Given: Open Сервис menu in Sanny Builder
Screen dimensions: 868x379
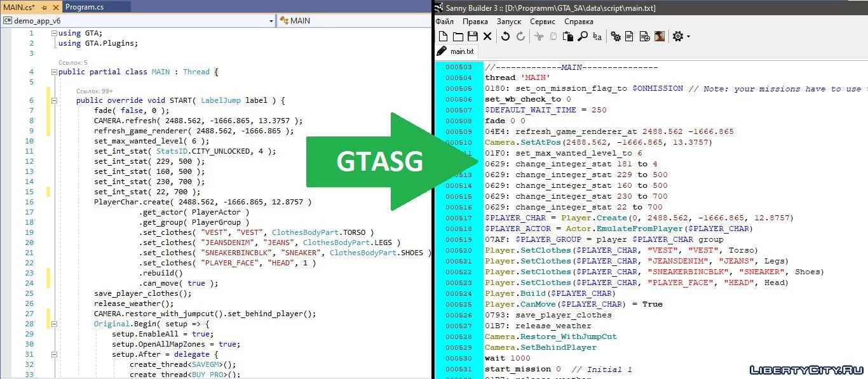Looking at the screenshot, I should tap(543, 22).
